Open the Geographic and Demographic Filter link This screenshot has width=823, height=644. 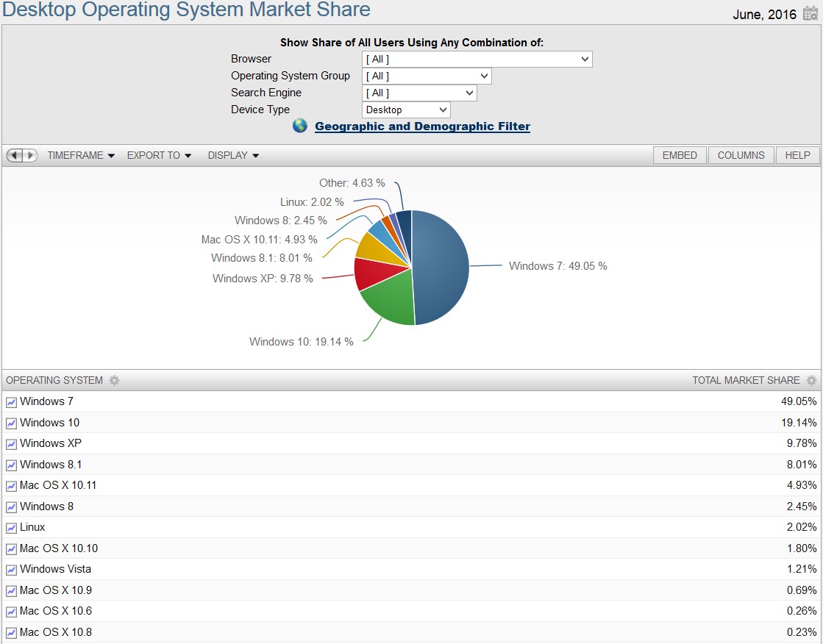pyautogui.click(x=422, y=126)
